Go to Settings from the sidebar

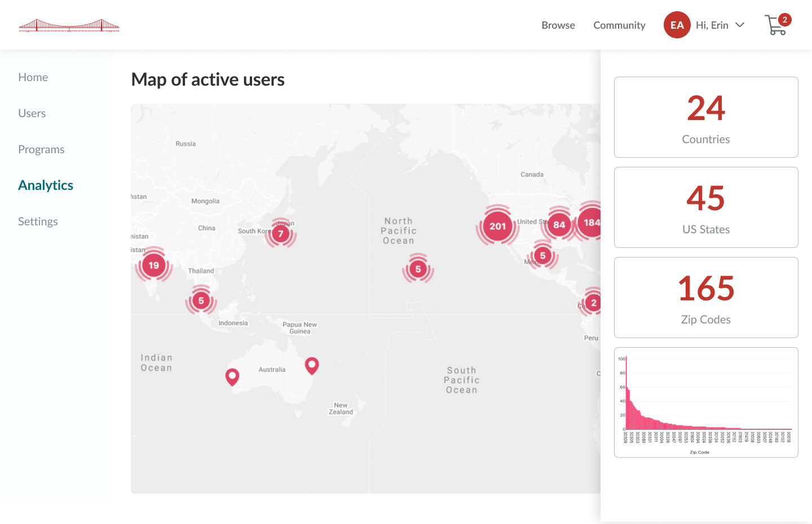point(38,221)
